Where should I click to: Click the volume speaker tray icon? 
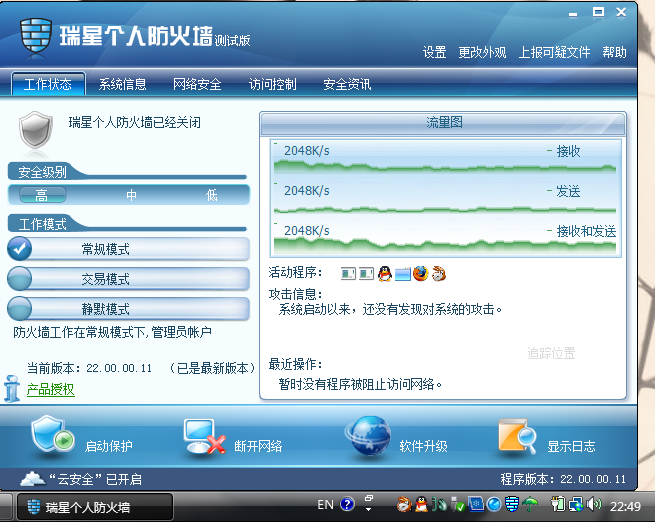(x=594, y=504)
